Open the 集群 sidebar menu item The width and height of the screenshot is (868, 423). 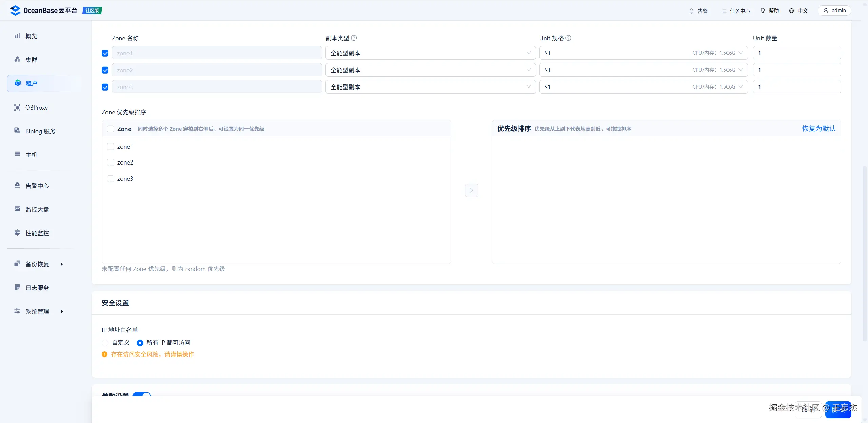pos(31,60)
